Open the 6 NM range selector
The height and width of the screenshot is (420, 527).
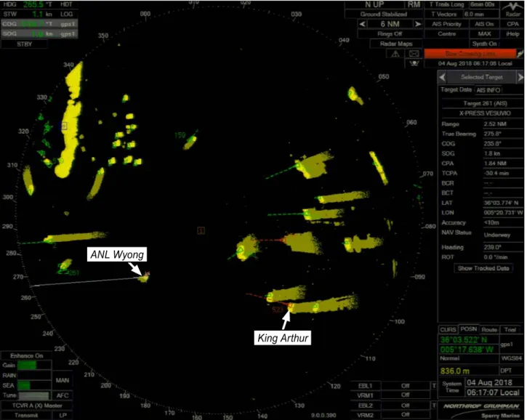390,24
